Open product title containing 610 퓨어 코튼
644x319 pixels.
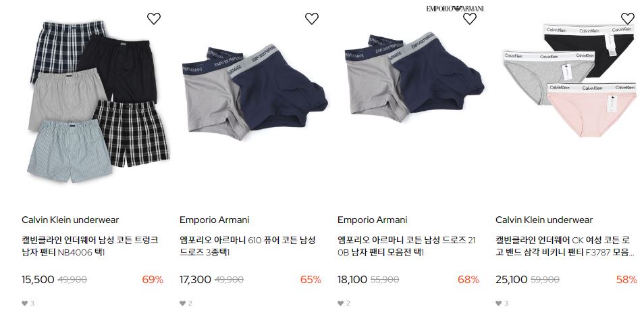point(248,246)
